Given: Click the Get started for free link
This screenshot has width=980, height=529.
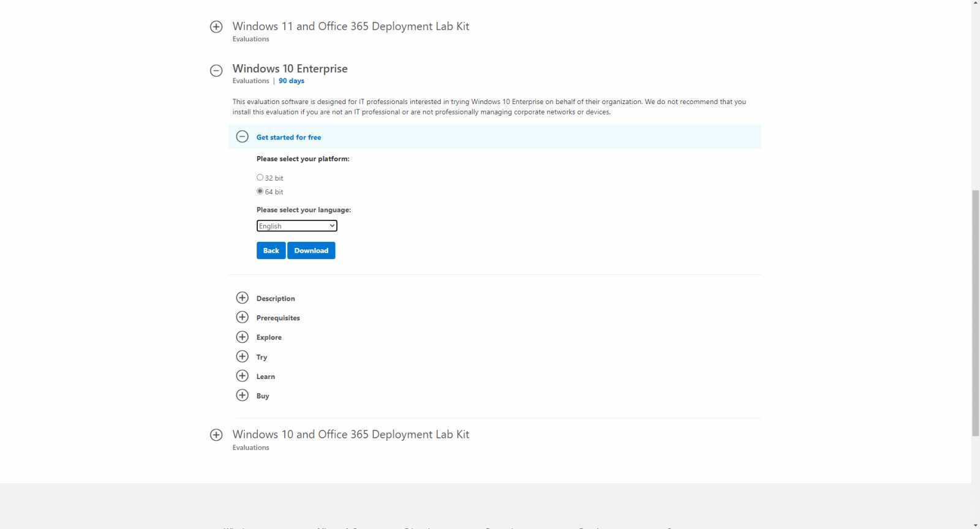Looking at the screenshot, I should coord(288,137).
